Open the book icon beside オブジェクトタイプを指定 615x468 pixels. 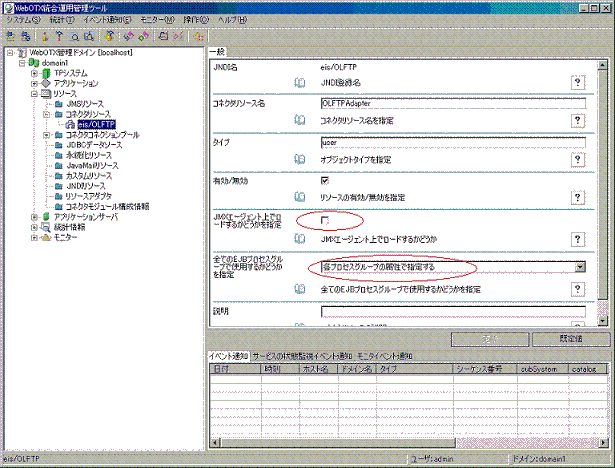pyautogui.click(x=300, y=159)
